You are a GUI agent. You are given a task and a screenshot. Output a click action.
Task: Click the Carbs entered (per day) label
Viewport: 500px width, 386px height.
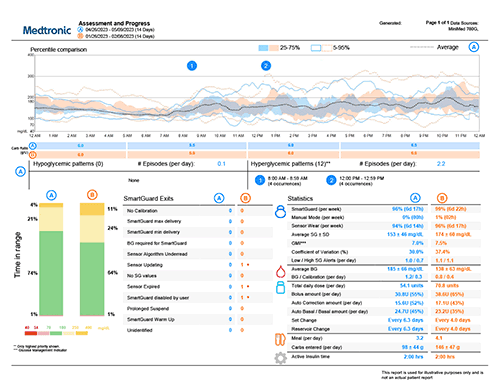coord(317,347)
